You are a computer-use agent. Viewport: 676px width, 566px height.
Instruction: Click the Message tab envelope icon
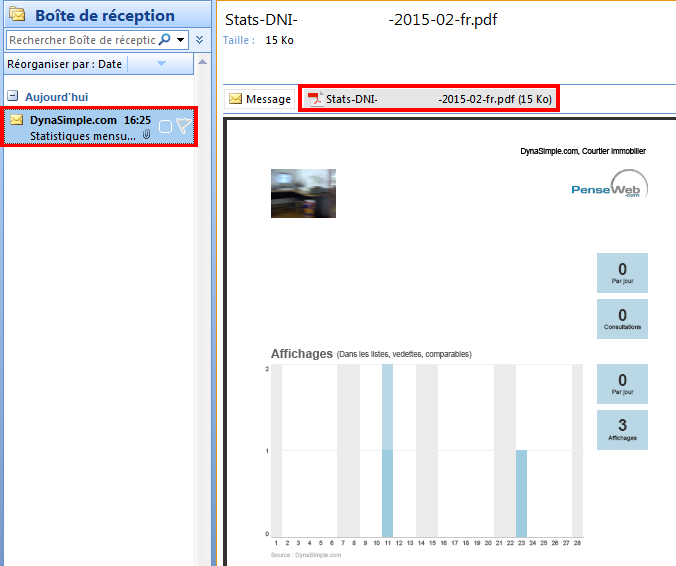click(236, 99)
